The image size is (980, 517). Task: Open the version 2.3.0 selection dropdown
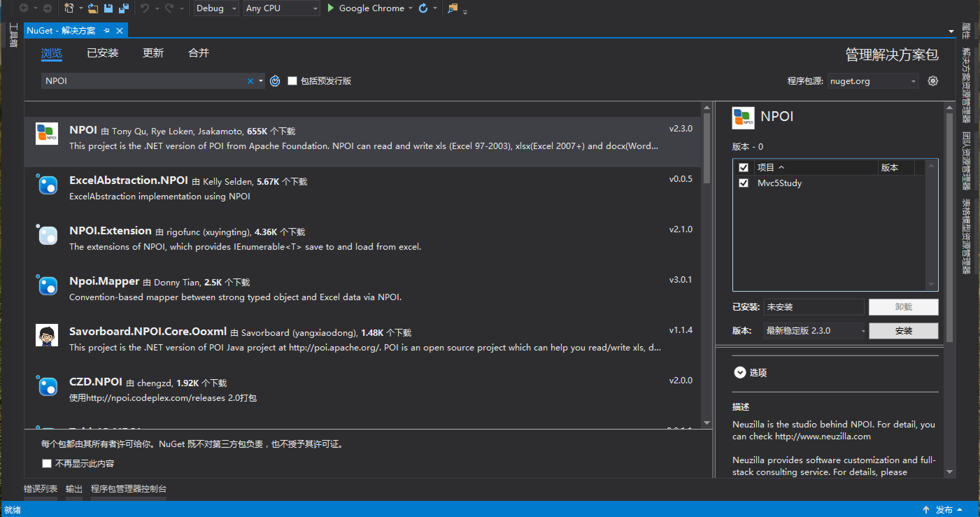(x=814, y=331)
